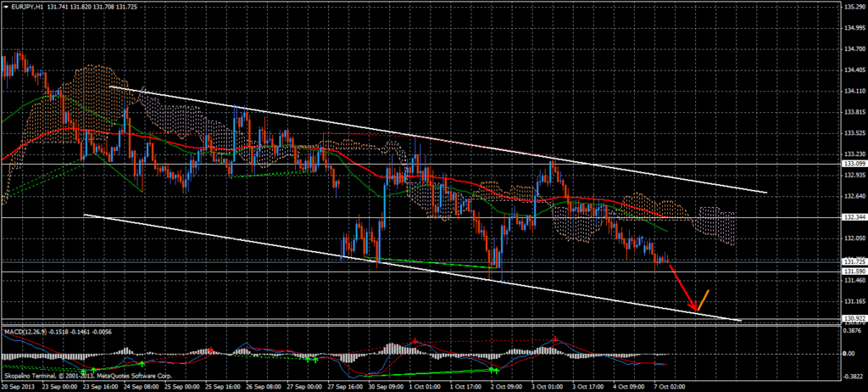Click the 132.640 price scale label

click(x=854, y=196)
